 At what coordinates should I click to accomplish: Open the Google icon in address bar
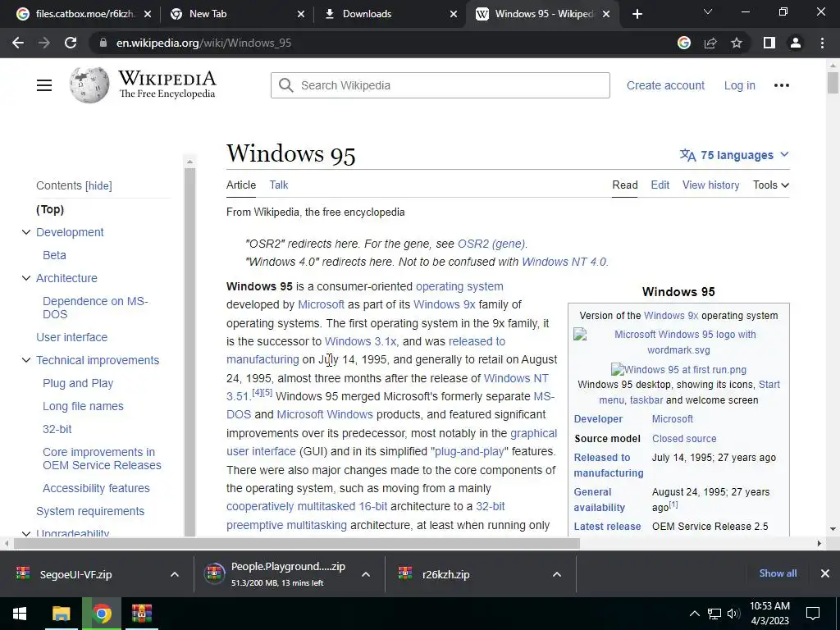pos(684,43)
